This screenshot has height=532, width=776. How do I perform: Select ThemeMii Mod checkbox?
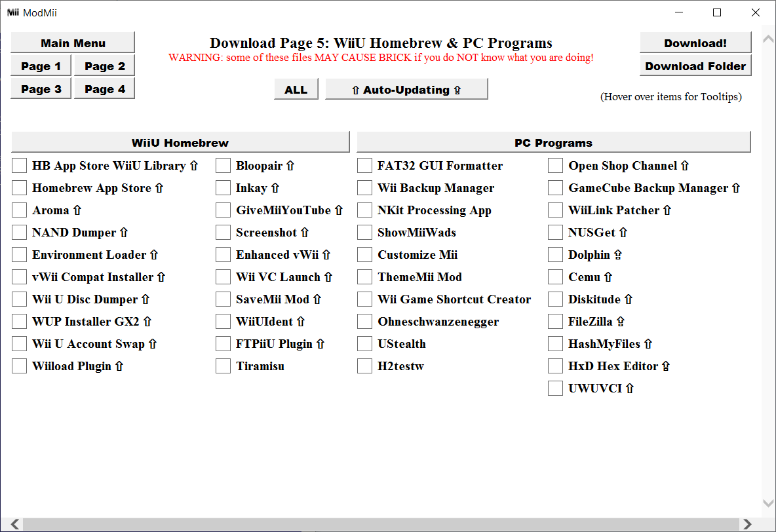365,277
